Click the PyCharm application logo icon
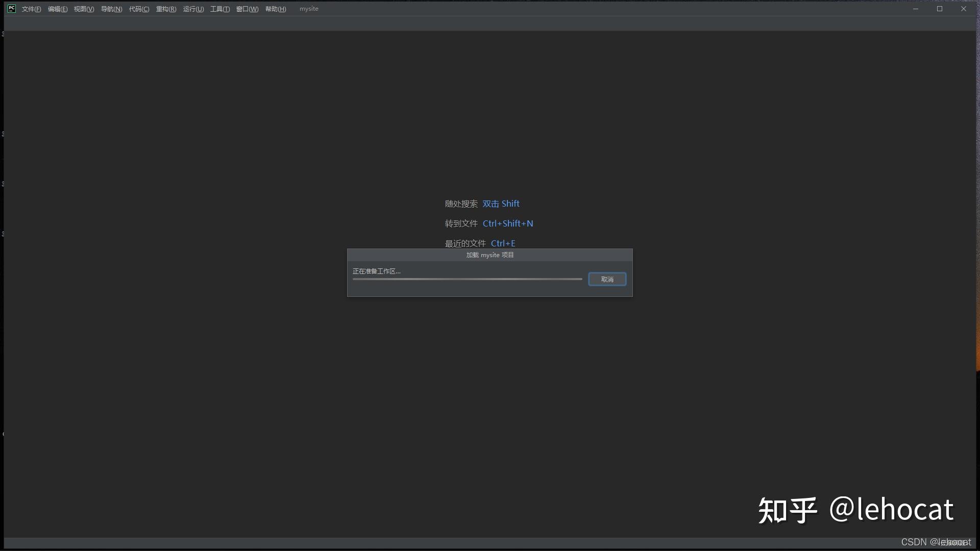This screenshot has width=980, height=551. [x=11, y=9]
